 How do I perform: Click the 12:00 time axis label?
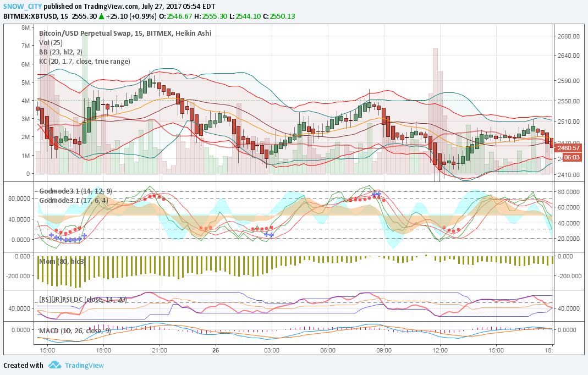pyautogui.click(x=440, y=350)
